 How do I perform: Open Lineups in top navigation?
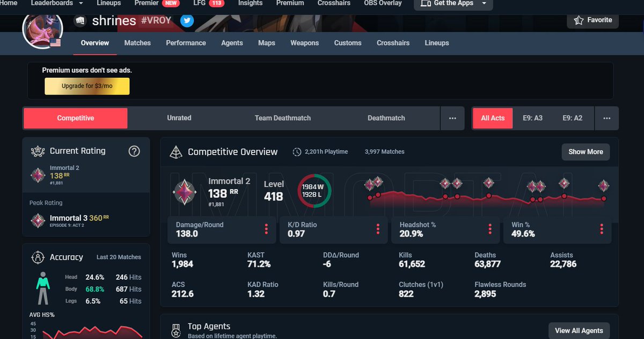(109, 3)
